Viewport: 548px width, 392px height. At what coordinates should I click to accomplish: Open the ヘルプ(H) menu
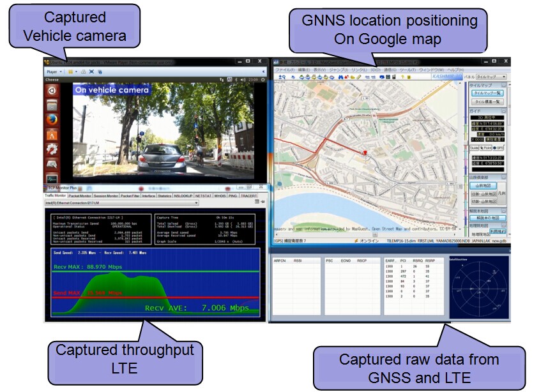point(455,70)
